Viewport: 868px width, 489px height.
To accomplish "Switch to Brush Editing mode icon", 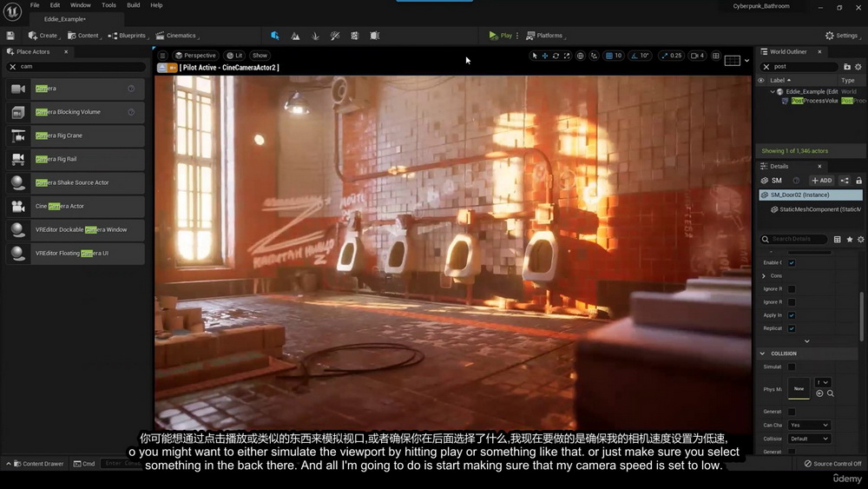I will (375, 36).
